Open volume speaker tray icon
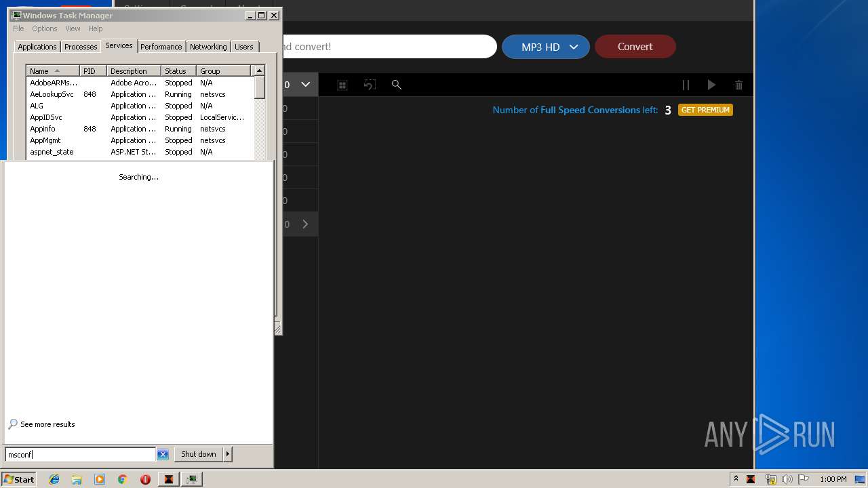The height and width of the screenshot is (488, 868). (787, 479)
